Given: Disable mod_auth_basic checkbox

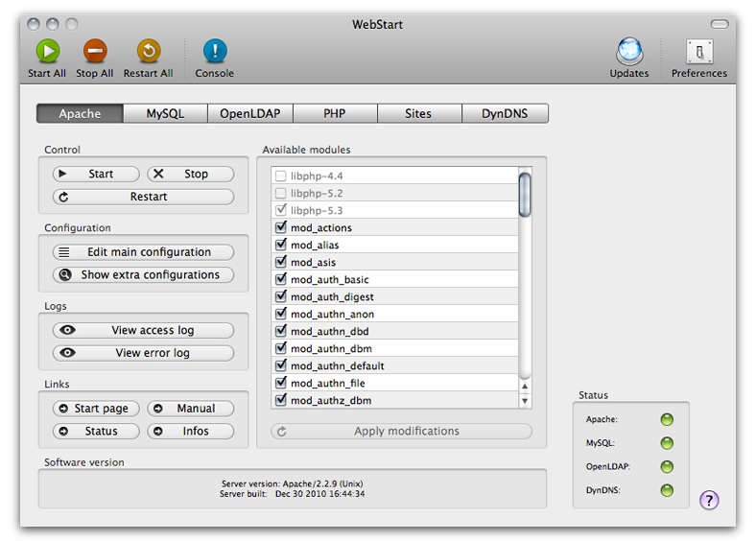Looking at the screenshot, I should point(280,279).
